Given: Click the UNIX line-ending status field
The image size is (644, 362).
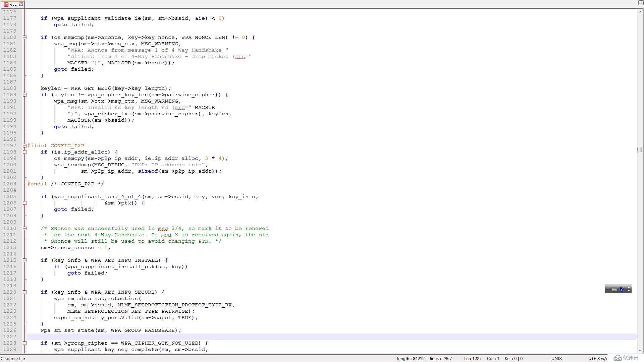Looking at the screenshot, I should pos(556,358).
